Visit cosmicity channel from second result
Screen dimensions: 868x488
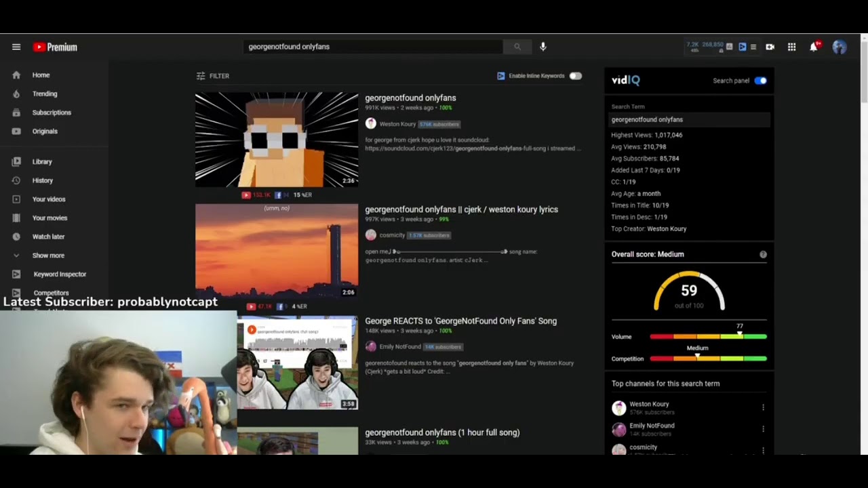pos(392,235)
